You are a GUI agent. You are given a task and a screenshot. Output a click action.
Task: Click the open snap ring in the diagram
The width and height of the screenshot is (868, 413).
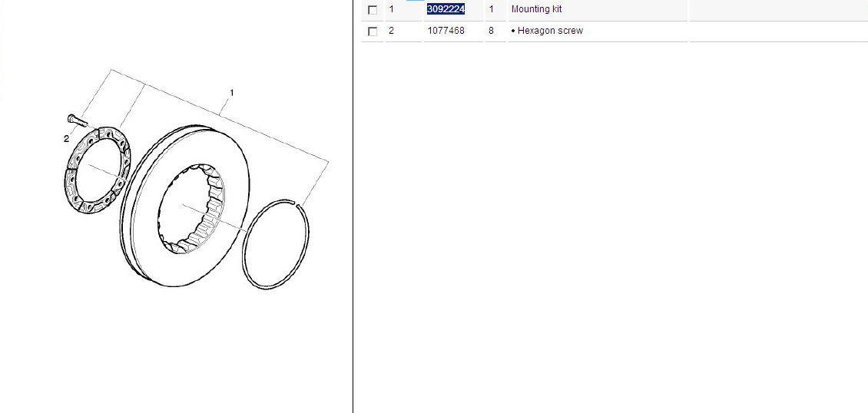tap(277, 244)
